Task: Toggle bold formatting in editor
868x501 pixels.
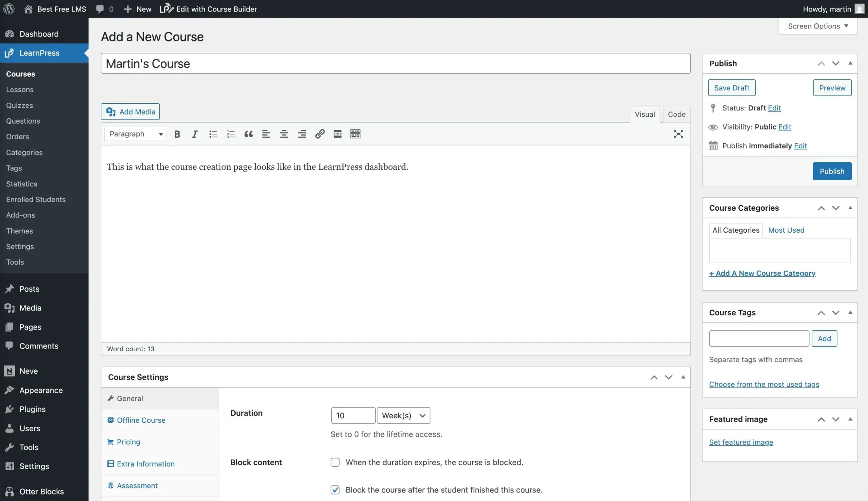Action: click(177, 134)
